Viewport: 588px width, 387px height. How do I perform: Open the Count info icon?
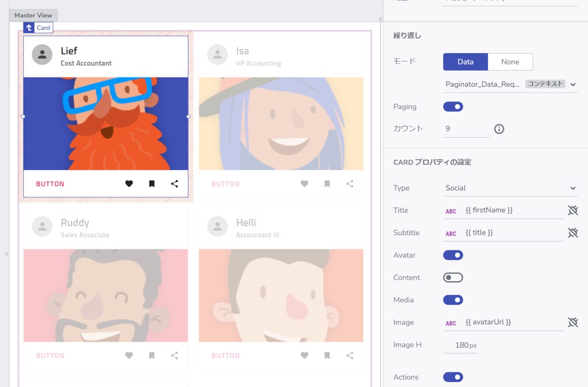(x=499, y=129)
